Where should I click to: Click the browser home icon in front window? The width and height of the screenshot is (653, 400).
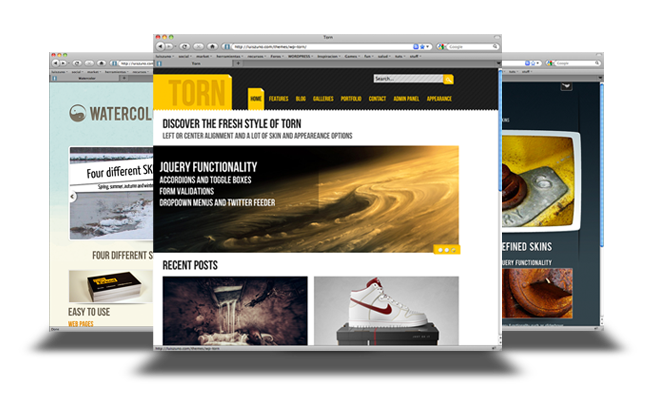coord(213,46)
